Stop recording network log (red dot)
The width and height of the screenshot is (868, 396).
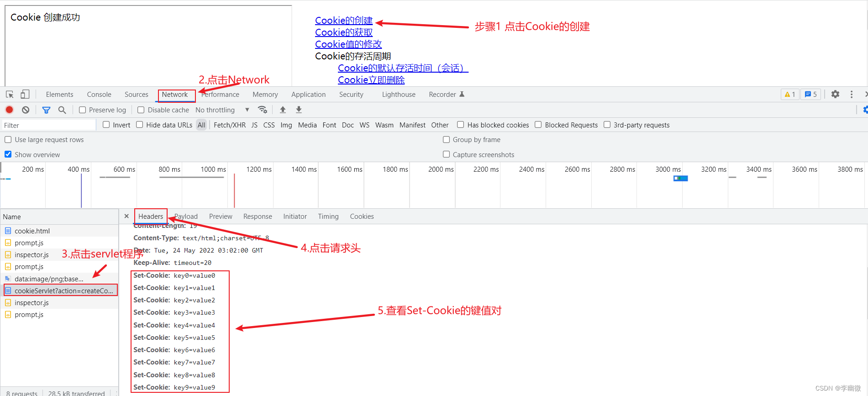click(9, 110)
